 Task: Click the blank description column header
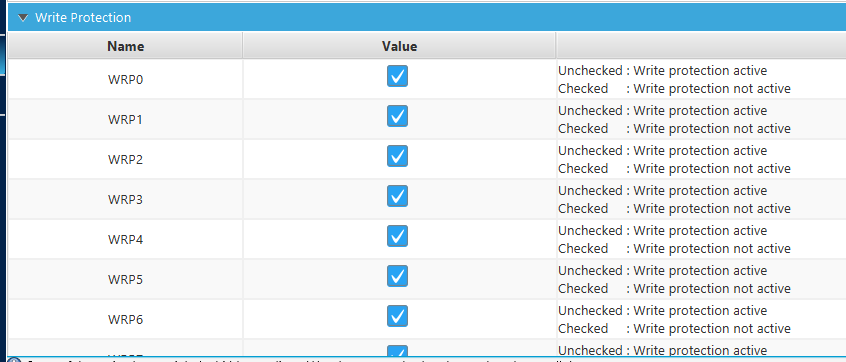click(x=701, y=46)
